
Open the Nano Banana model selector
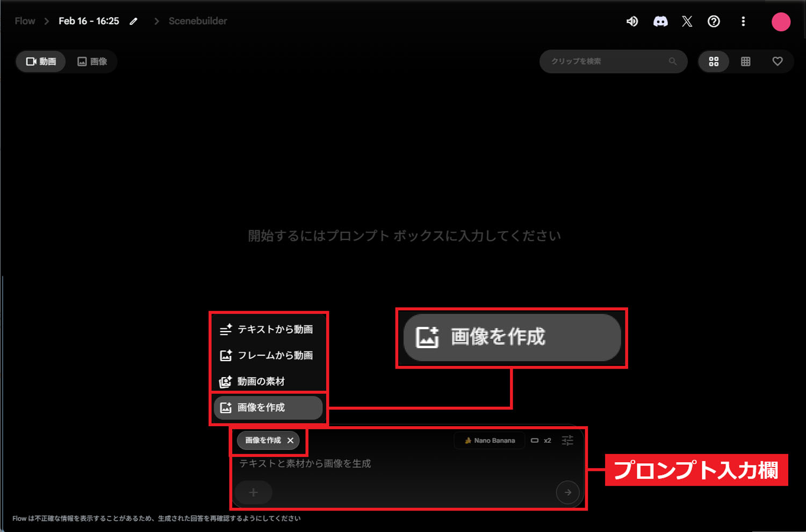pos(489,440)
